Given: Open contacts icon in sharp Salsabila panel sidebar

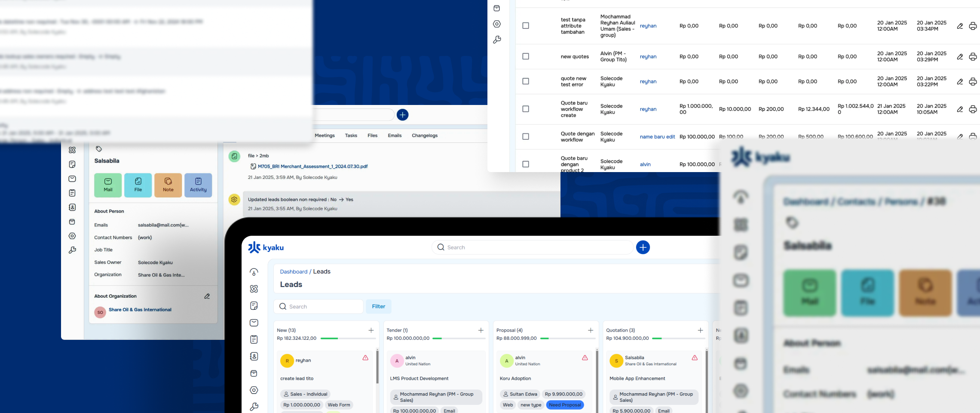Looking at the screenshot, I should 72,207.
